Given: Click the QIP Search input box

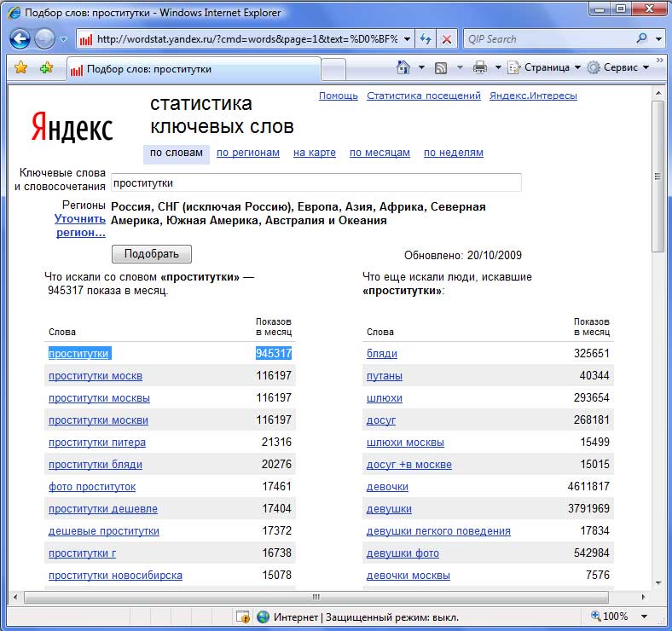Looking at the screenshot, I should 548,39.
